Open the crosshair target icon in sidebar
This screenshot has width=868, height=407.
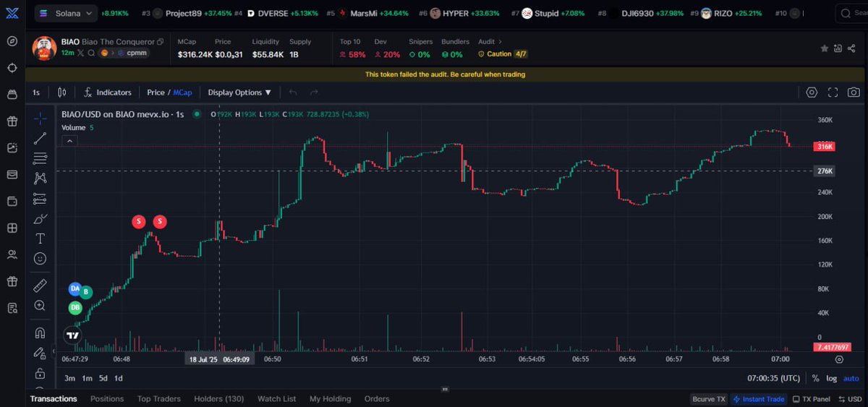(x=12, y=67)
